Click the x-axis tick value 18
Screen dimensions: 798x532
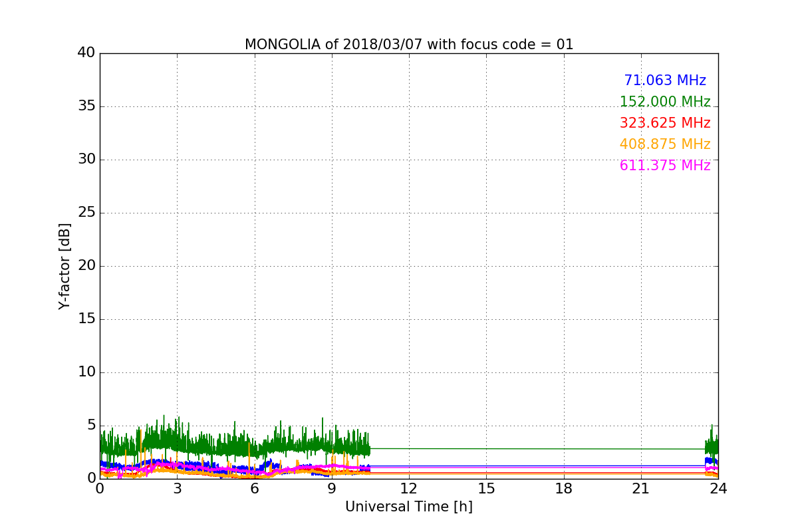click(564, 489)
